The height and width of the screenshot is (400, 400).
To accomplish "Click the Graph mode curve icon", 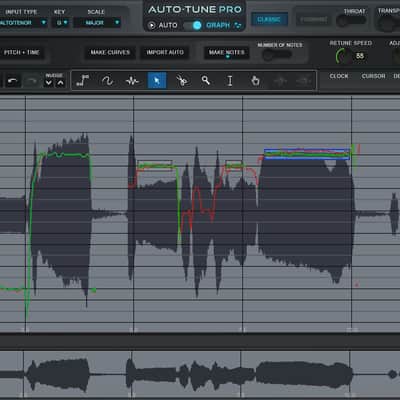I will (x=238, y=25).
